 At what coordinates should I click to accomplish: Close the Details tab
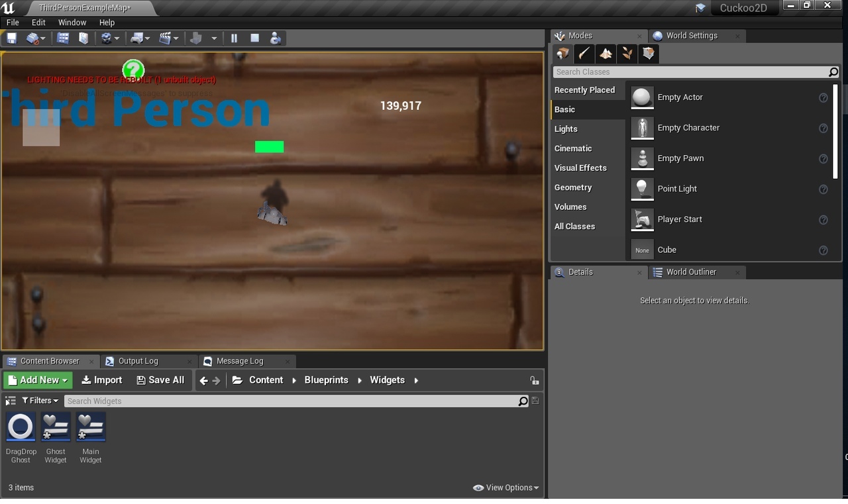[x=639, y=273]
